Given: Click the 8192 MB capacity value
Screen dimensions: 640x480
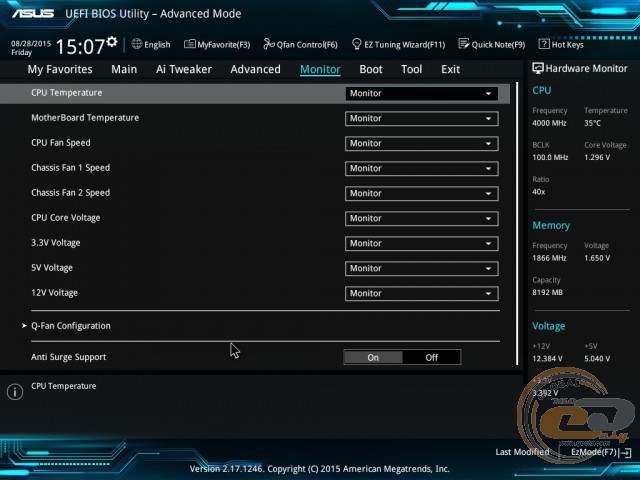Looking at the screenshot, I should click(547, 293).
